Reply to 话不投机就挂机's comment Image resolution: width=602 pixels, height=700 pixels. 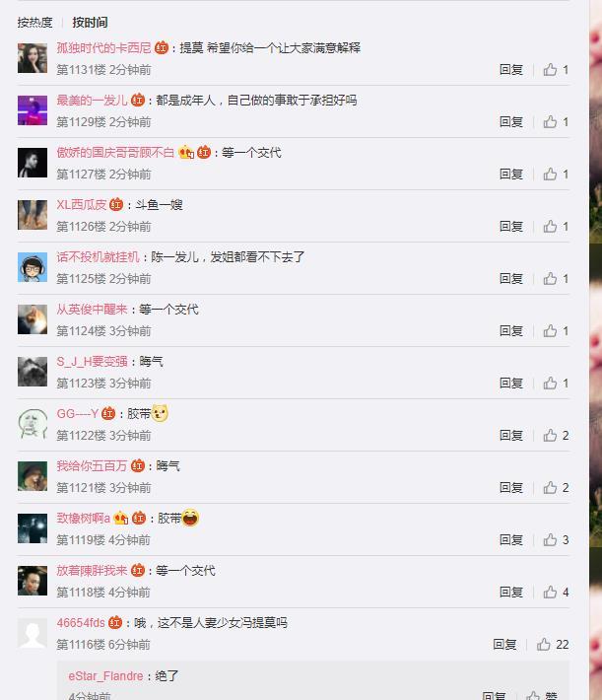coord(511,279)
